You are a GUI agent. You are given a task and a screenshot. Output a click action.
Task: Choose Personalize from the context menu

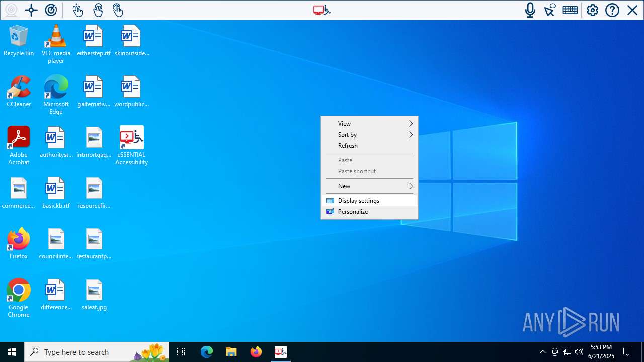click(x=369, y=212)
